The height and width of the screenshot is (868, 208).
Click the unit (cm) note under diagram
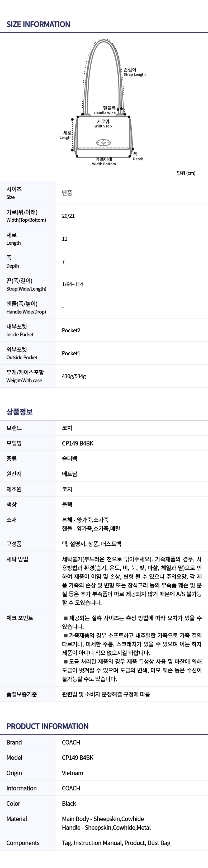pos(186,173)
